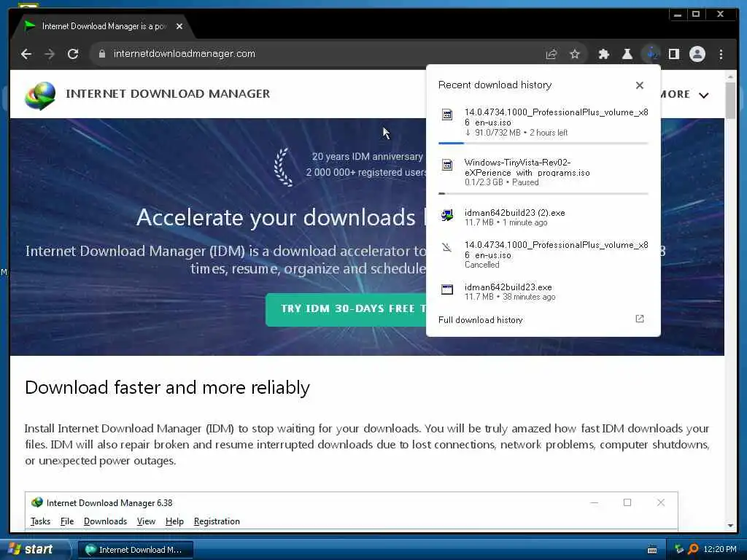Click the paused TinyVista progress bar
The width and height of the screenshot is (747, 560).
(543, 193)
